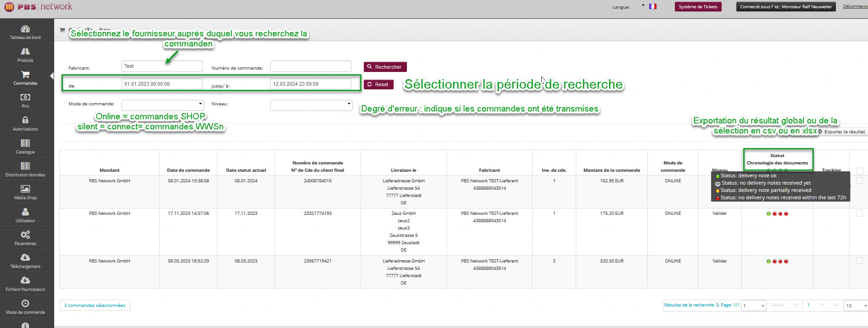Click previous page << button

click(x=796, y=305)
